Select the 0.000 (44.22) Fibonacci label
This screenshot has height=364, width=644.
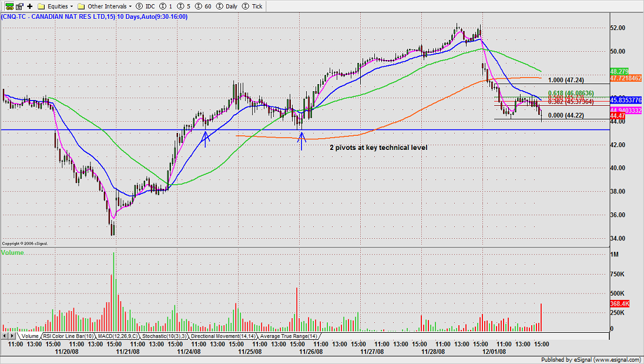566,115
